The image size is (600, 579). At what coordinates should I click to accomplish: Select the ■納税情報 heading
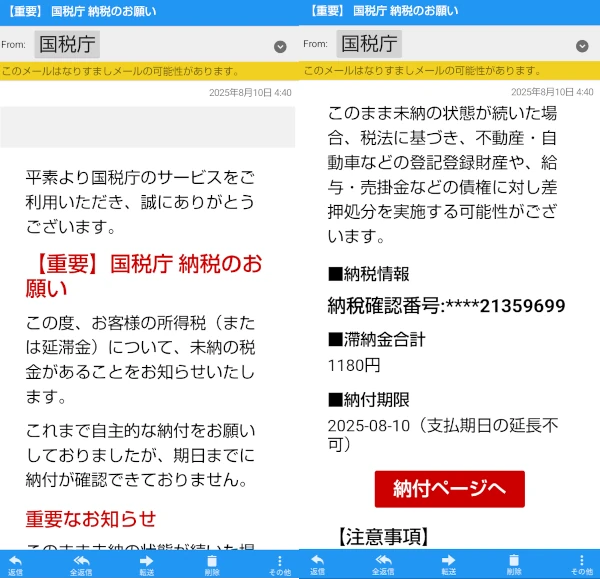[369, 274]
